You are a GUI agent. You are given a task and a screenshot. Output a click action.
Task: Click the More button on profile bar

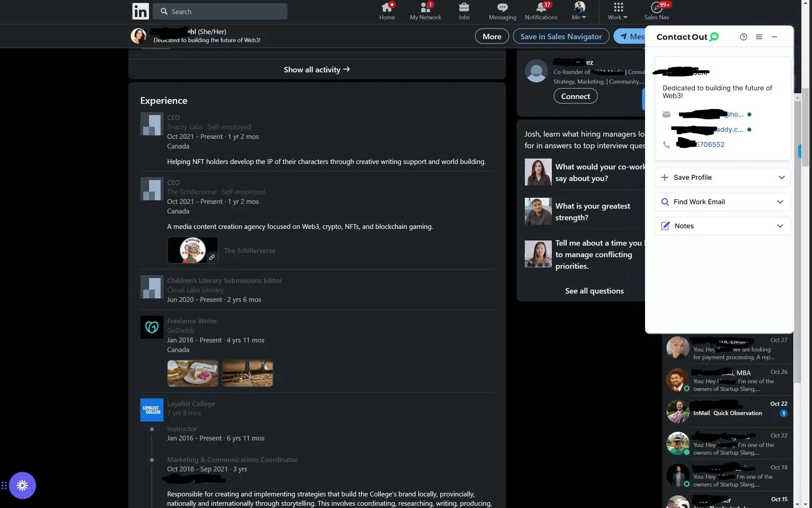tap(492, 36)
